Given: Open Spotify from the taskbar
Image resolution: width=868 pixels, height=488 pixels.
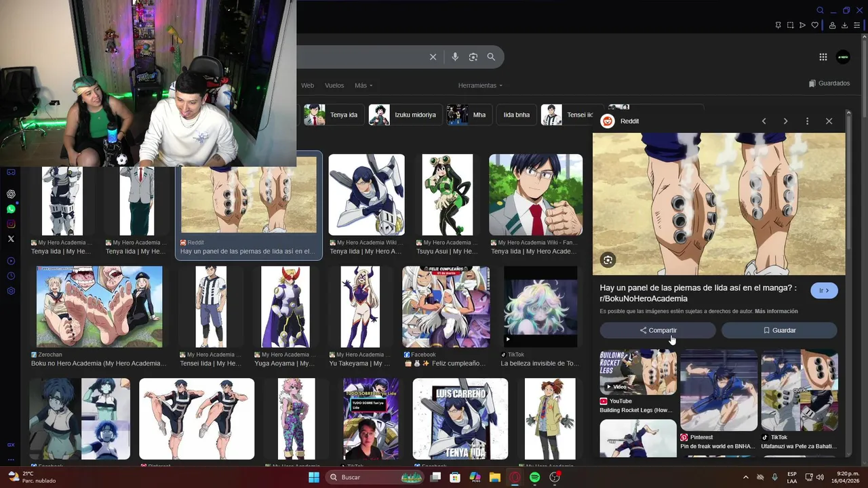Looking at the screenshot, I should [534, 477].
